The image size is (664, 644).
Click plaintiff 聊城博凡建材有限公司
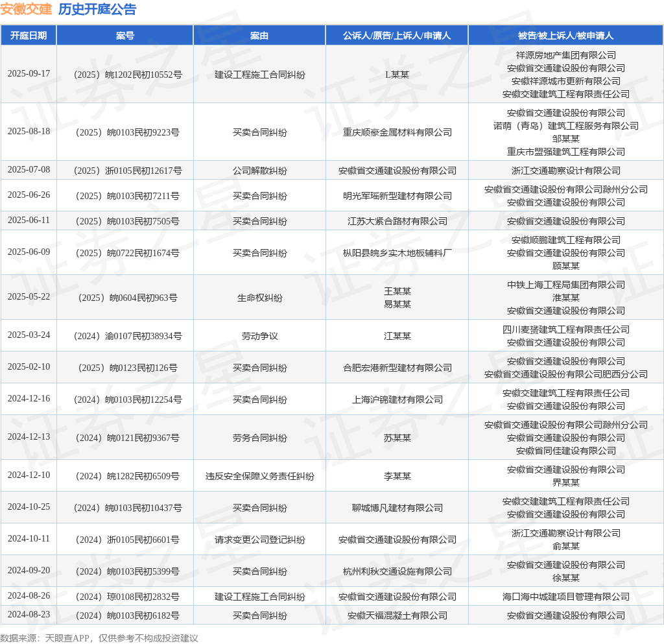tap(397, 508)
